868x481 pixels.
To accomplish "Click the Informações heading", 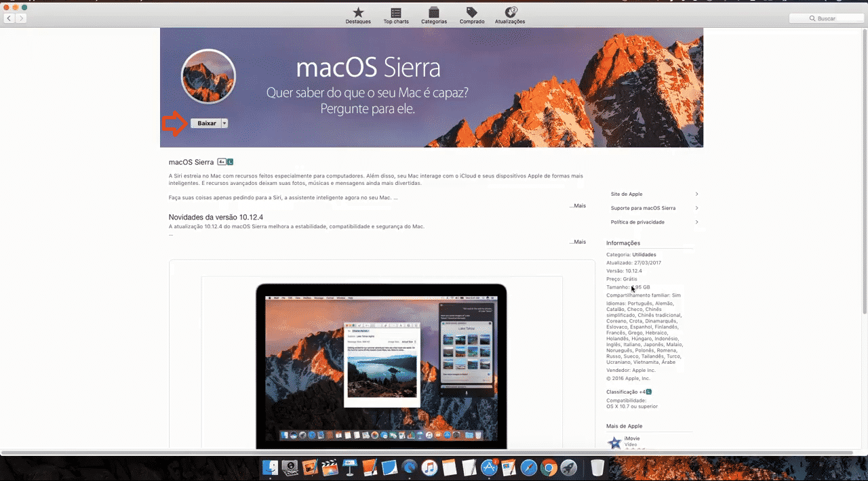I will 623,243.
